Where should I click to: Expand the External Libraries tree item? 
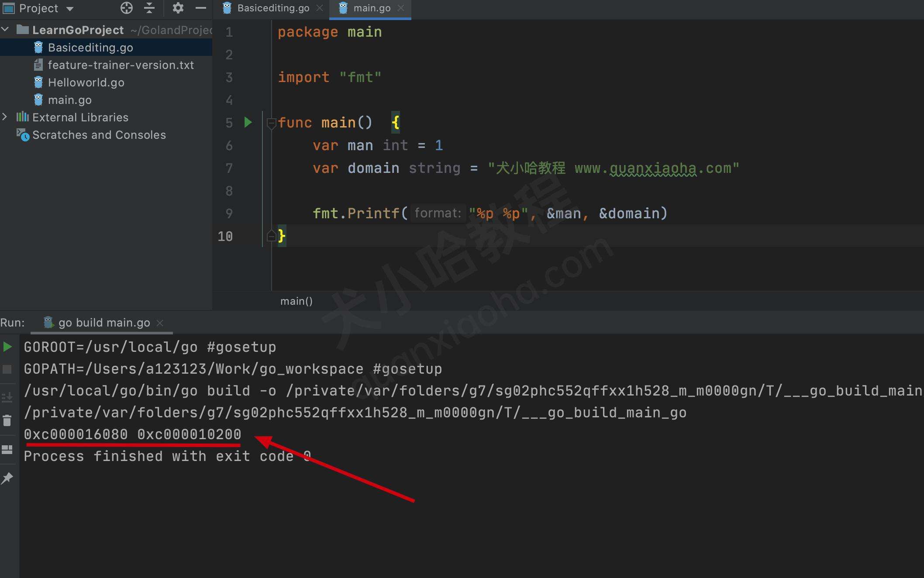click(x=6, y=117)
